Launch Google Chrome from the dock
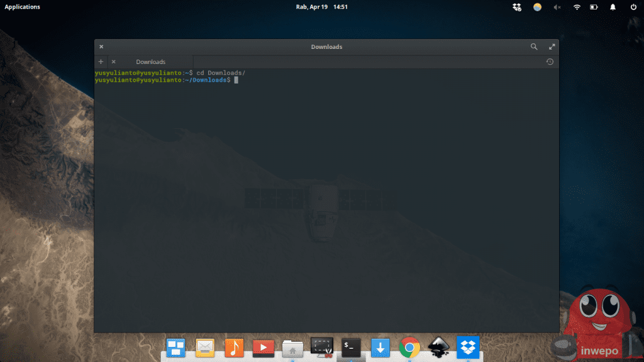 click(x=409, y=347)
